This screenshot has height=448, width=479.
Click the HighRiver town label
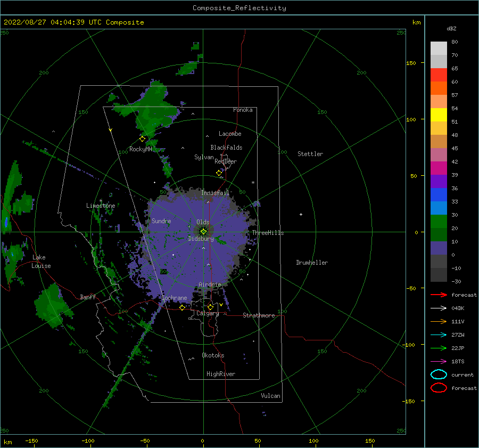pos(221,374)
